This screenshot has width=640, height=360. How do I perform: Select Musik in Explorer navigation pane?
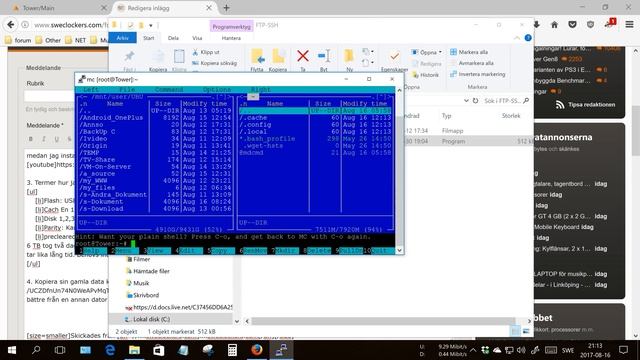click(x=137, y=283)
